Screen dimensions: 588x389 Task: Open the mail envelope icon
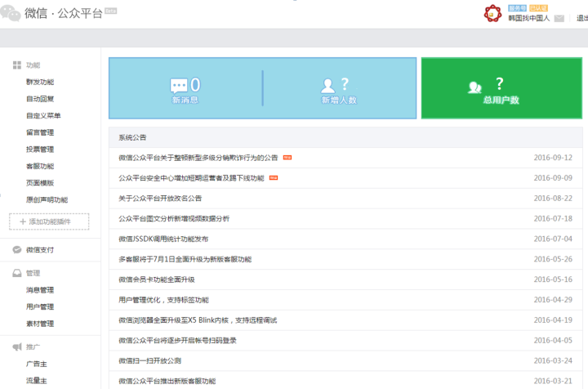[x=559, y=18]
